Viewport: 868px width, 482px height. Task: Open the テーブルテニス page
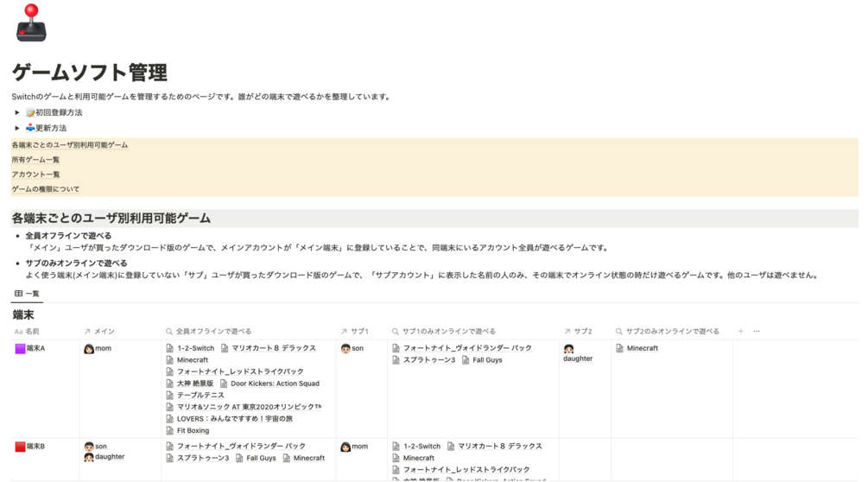tap(195, 395)
